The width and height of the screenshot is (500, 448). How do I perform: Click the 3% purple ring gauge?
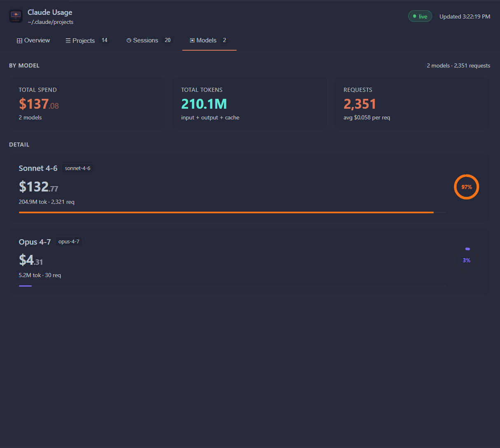pos(466,260)
